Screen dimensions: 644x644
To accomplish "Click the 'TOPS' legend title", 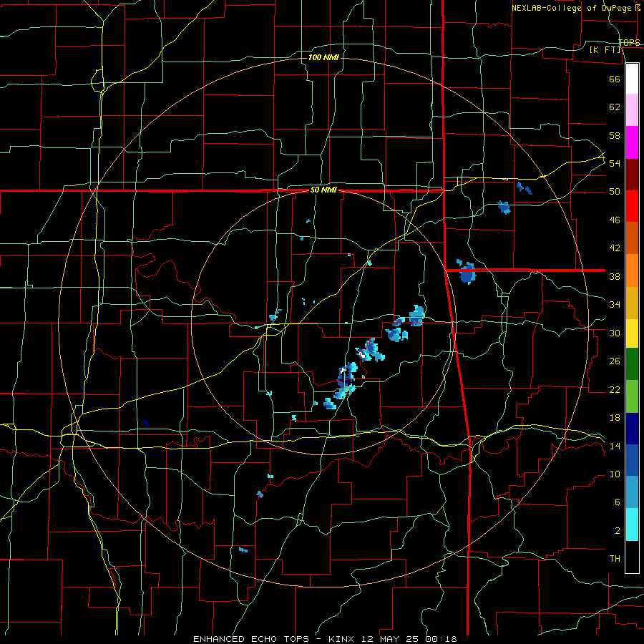I will pos(629,42).
